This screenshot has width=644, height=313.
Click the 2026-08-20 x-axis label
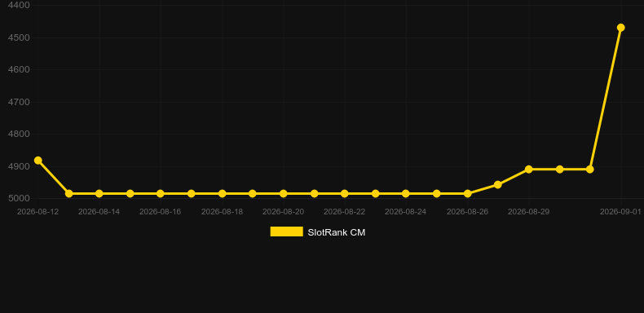click(x=284, y=212)
